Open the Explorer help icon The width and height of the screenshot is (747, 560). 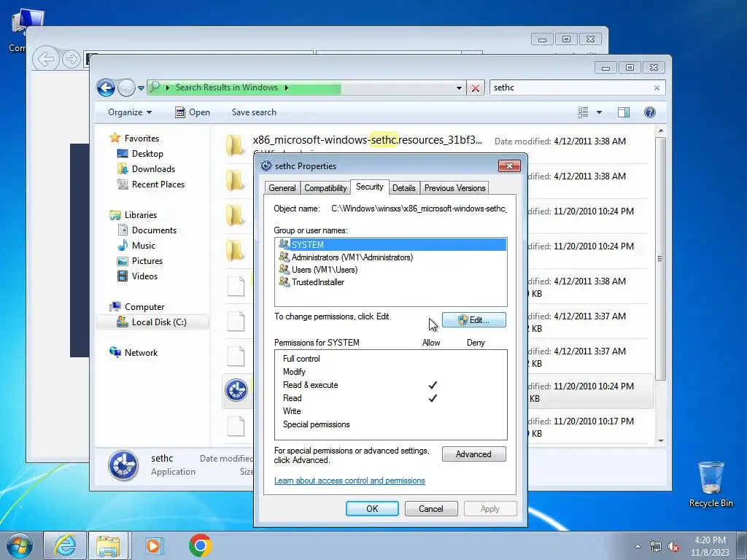coord(650,112)
